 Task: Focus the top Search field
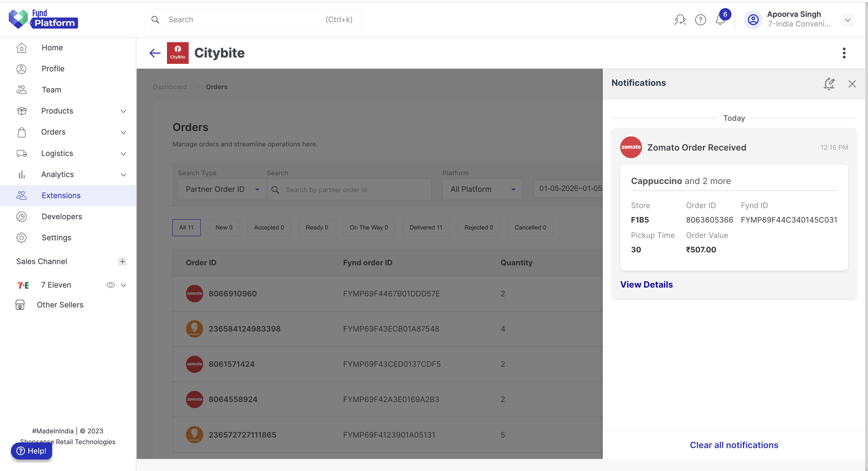(253, 20)
